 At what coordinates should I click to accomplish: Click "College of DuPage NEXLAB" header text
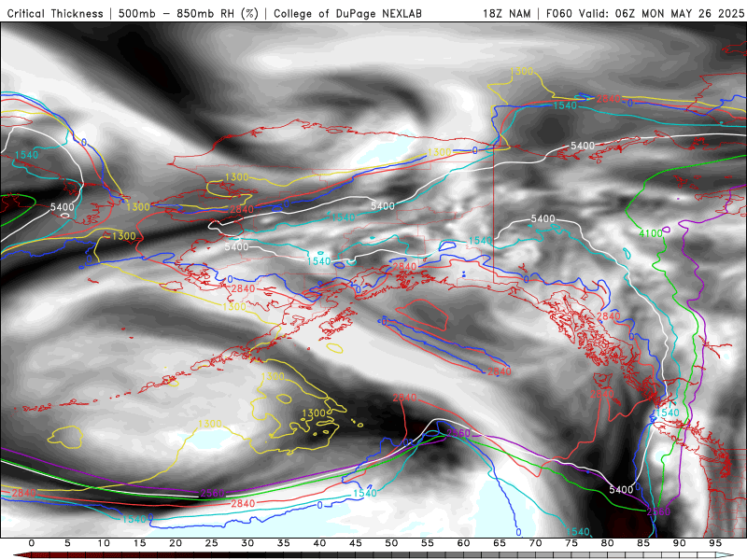[347, 14]
